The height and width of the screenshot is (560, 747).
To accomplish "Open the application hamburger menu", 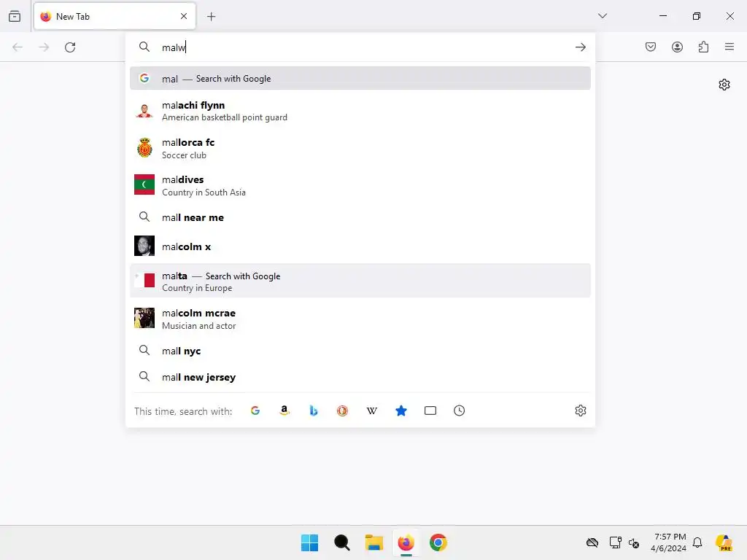I will click(729, 47).
